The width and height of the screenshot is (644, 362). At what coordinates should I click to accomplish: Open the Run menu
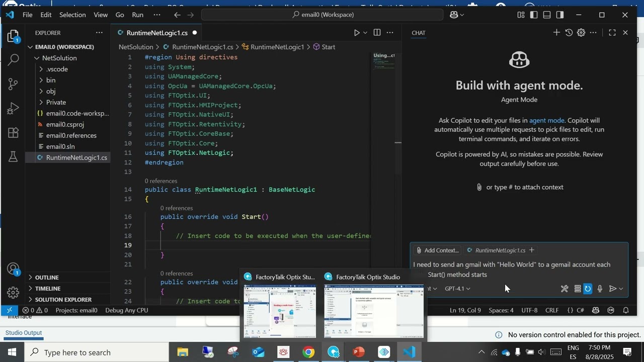(x=138, y=15)
